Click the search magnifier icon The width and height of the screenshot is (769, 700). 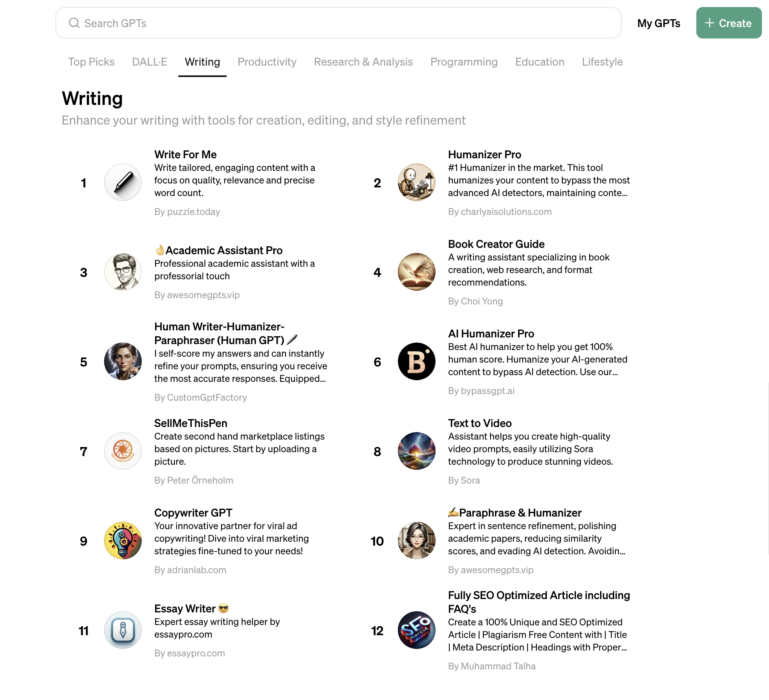tap(74, 23)
